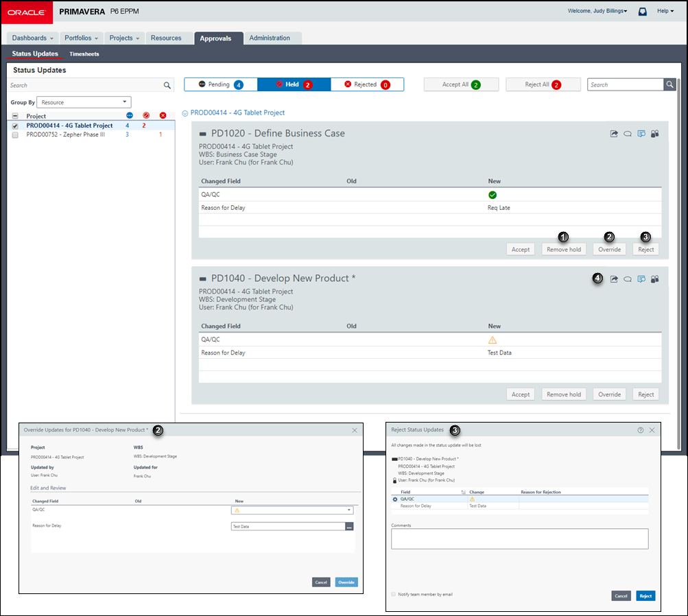688x616 pixels.
Task: Open the blue review-notes icon on PD1020
Action: [x=641, y=134]
